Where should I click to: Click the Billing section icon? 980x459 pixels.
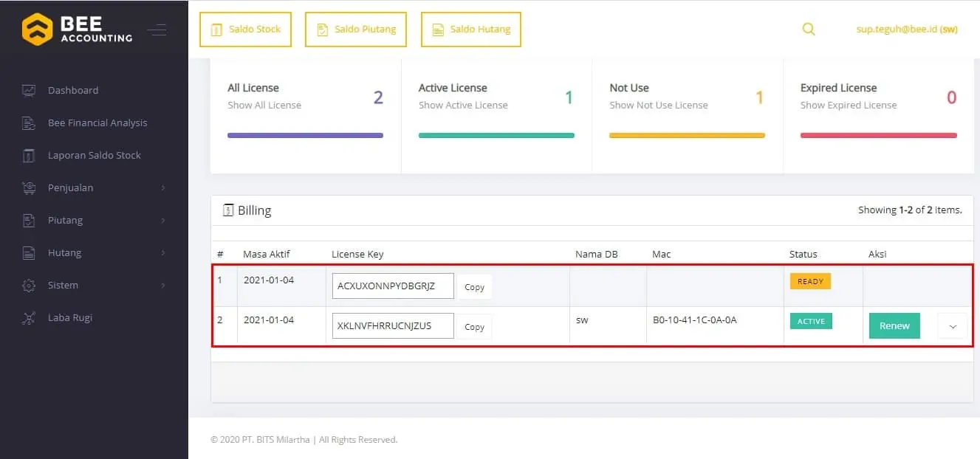click(x=228, y=210)
